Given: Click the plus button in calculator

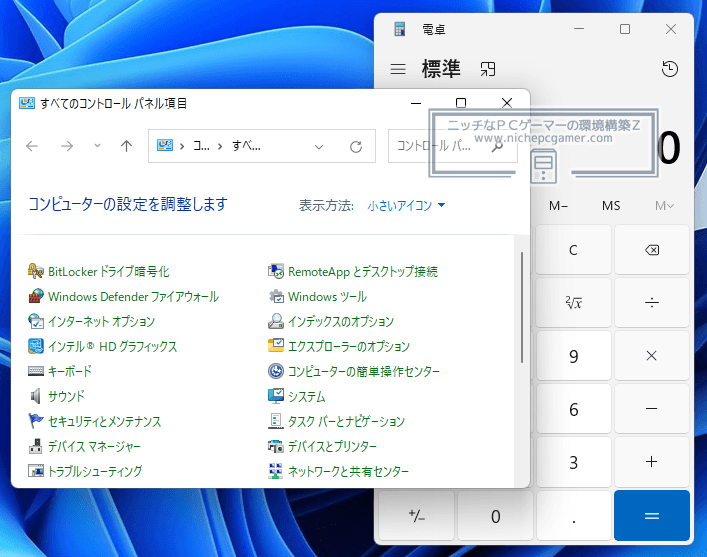Looking at the screenshot, I should point(652,462).
